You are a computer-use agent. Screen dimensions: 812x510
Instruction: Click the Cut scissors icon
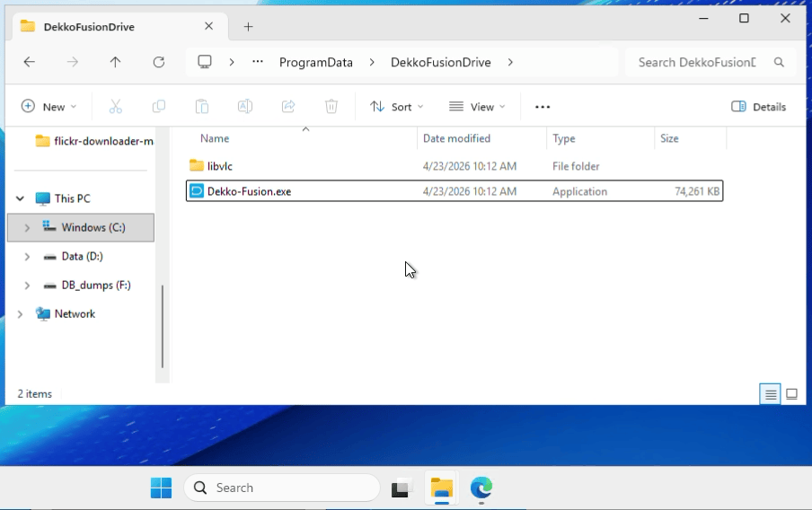pos(116,107)
